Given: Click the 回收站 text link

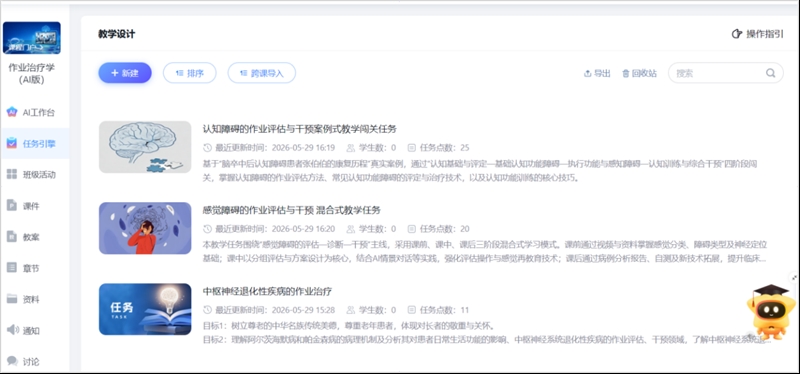Looking at the screenshot, I should pyautogui.click(x=644, y=73).
